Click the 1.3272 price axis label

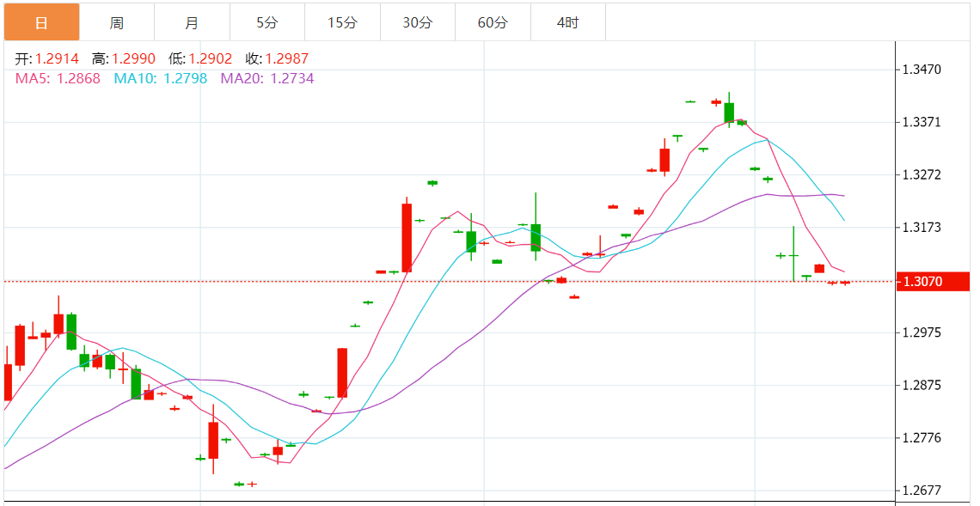coord(922,174)
